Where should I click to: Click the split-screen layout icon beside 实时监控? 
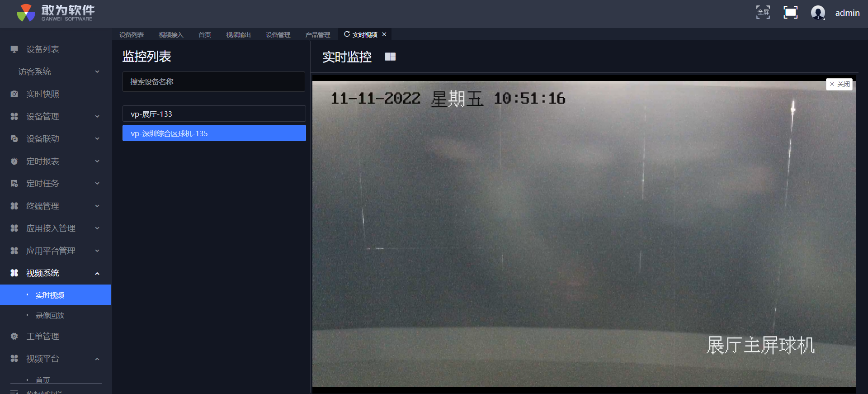(x=390, y=57)
